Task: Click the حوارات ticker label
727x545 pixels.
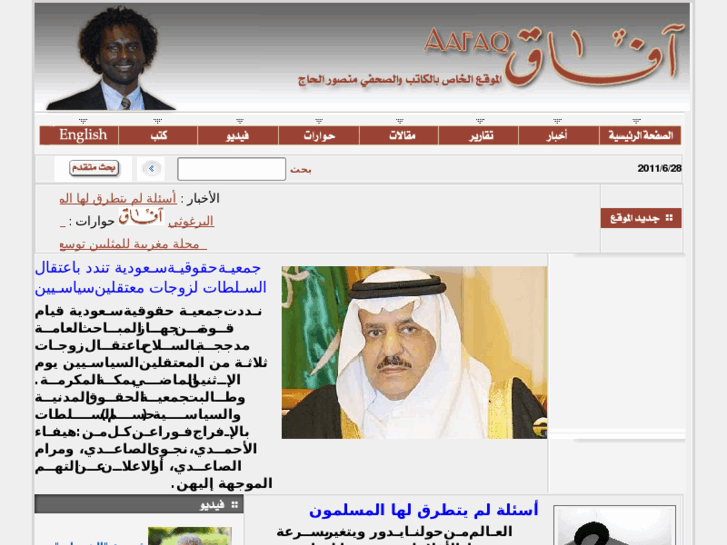Action: pos(91,222)
